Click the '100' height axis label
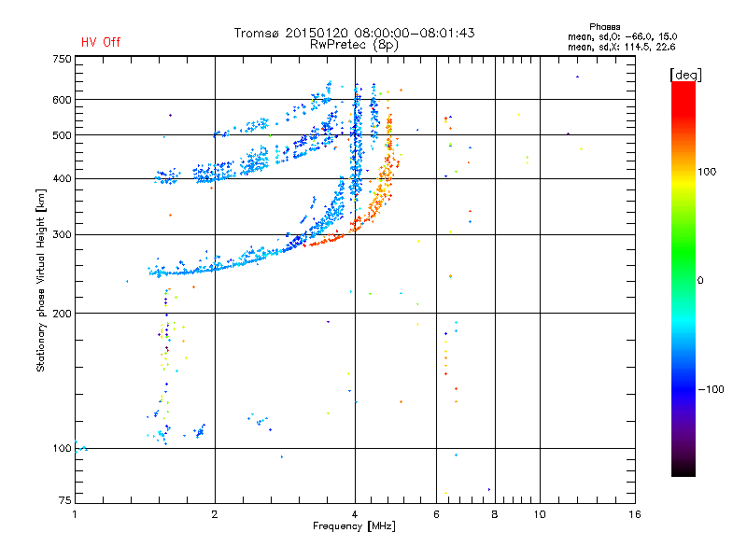The image size is (747, 560). tap(62, 449)
